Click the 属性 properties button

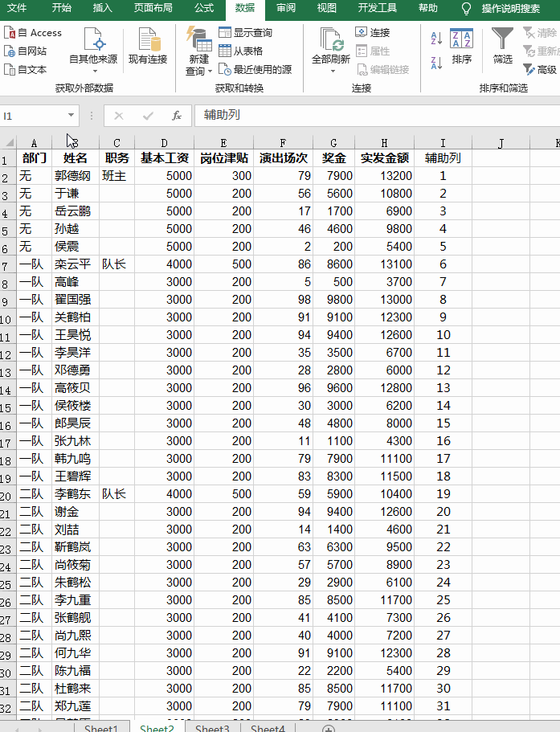click(x=373, y=51)
